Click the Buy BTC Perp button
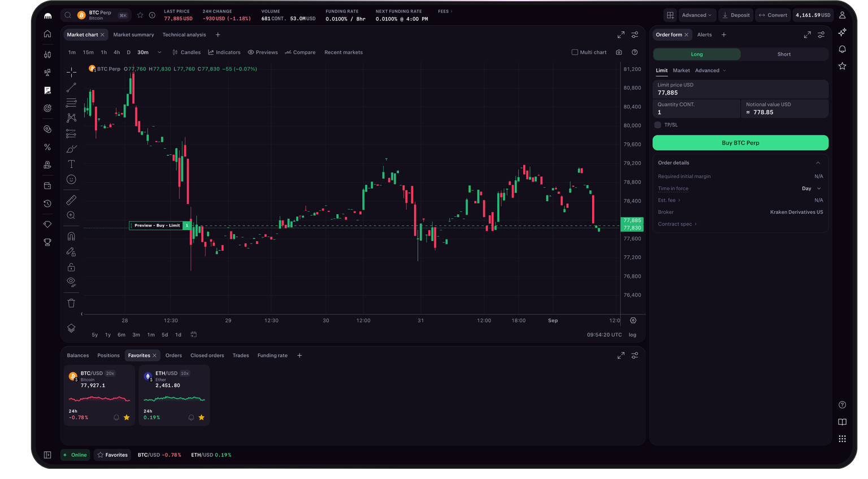This screenshot has height=479, width=868. tap(740, 143)
